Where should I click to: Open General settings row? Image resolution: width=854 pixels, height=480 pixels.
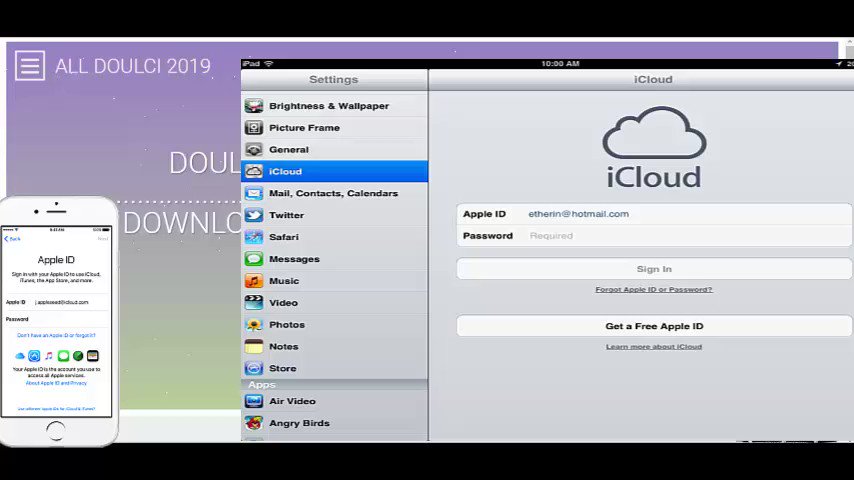pos(334,149)
